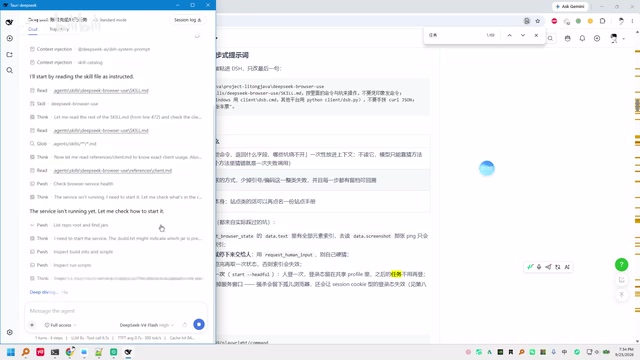Open references/client.md file link
This screenshot has height=360, width=640.
pos(113,171)
